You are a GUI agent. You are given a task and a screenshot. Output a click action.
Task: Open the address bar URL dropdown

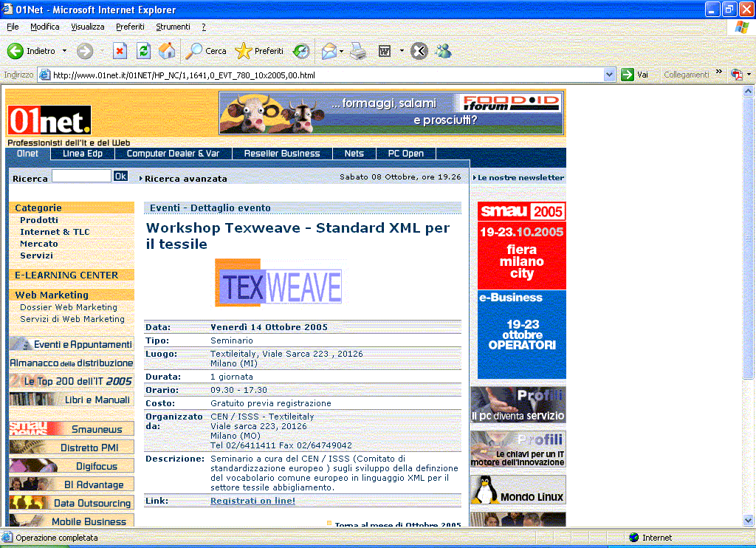[x=609, y=75]
